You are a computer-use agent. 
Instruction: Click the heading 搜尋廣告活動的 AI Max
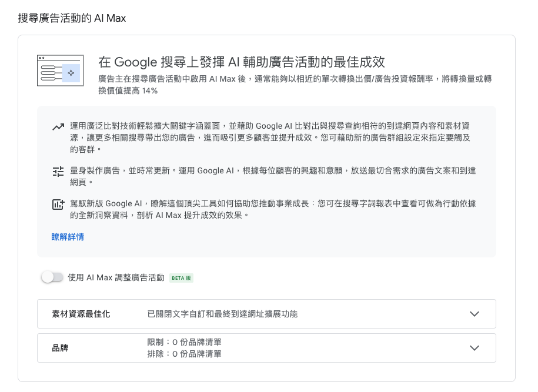coord(72,18)
